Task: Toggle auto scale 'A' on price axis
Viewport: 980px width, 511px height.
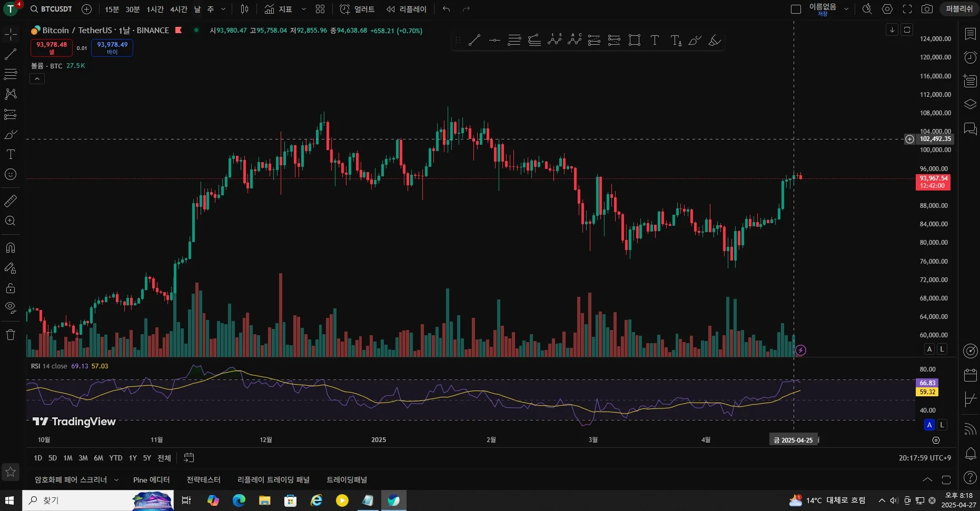Action: click(929, 349)
